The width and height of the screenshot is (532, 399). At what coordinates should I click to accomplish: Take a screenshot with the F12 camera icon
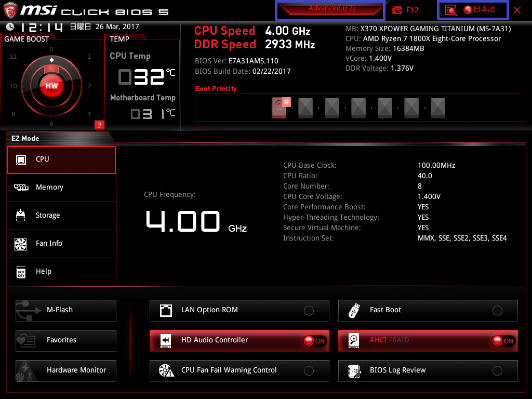[x=396, y=10]
